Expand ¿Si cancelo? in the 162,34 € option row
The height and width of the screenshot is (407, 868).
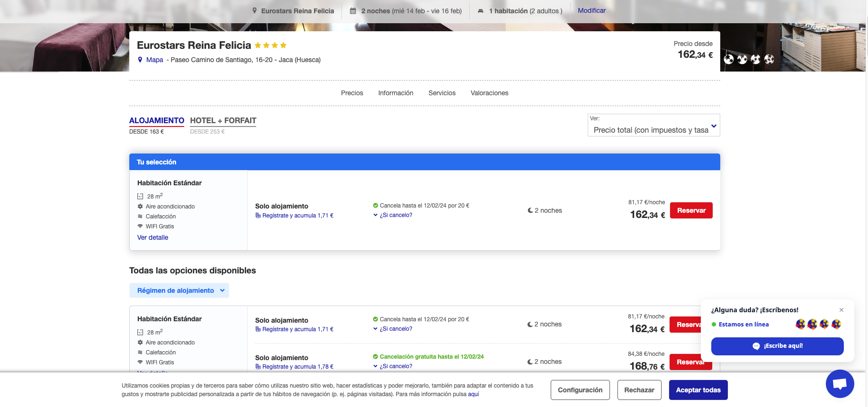393,329
